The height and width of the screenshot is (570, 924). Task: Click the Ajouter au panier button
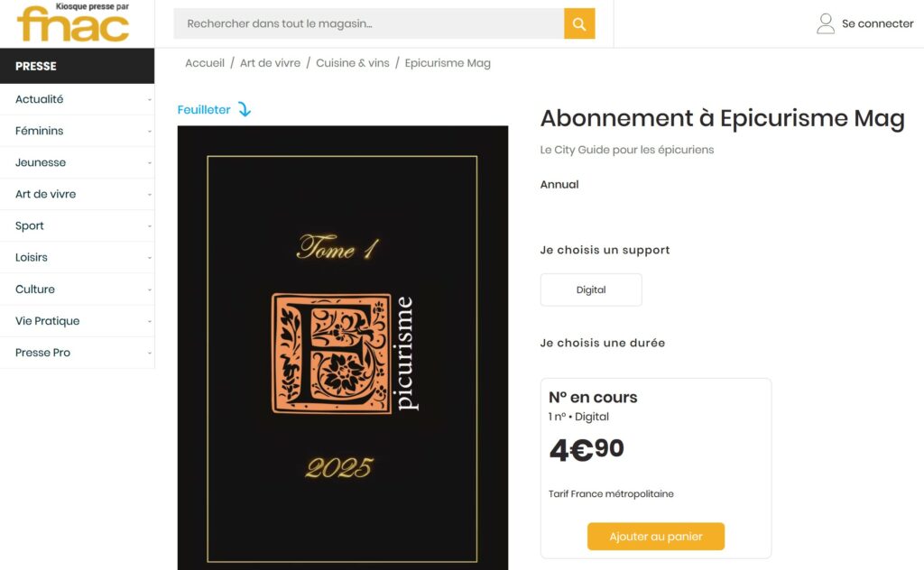pos(655,537)
